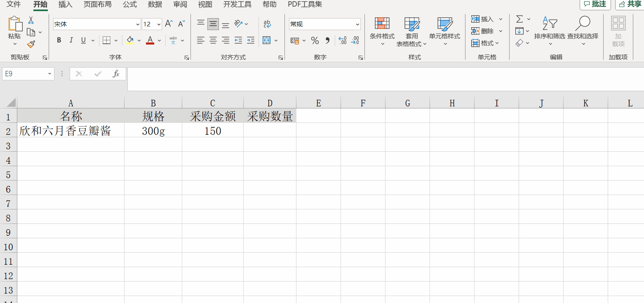This screenshot has height=303, width=644.
Task: Click the percent style icon
Action: tap(315, 40)
